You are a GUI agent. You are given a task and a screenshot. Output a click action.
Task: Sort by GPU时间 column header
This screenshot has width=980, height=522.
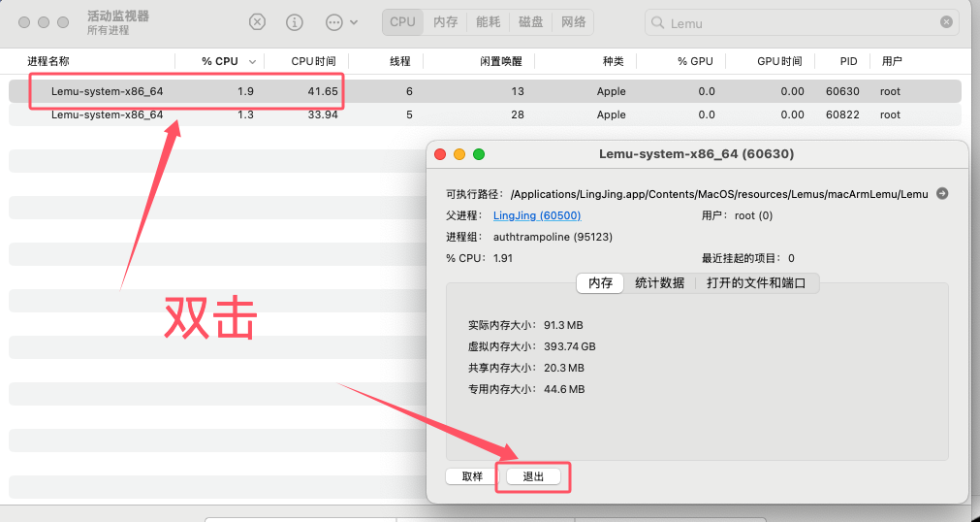click(778, 61)
